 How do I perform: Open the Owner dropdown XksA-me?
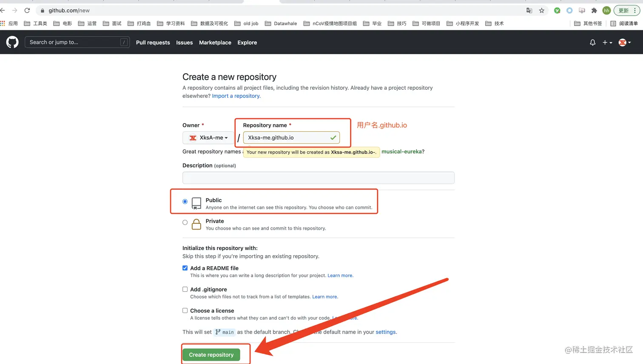click(208, 138)
